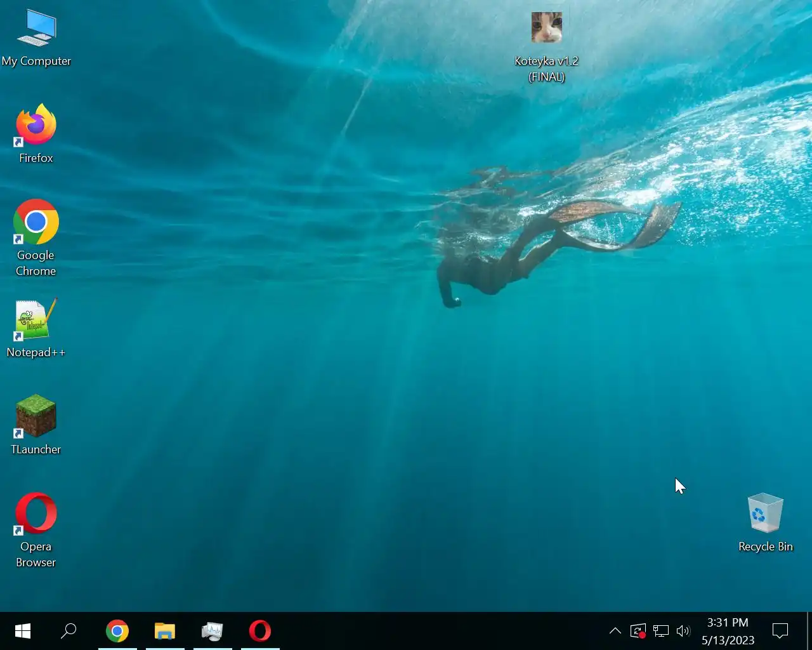The width and height of the screenshot is (812, 650).
Task: Click the tray sync icon with red dot
Action: (638, 631)
